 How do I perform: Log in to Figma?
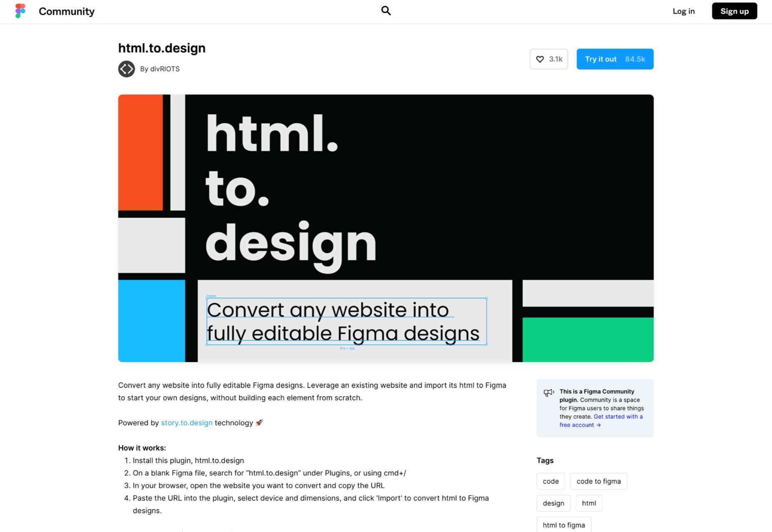683,11
